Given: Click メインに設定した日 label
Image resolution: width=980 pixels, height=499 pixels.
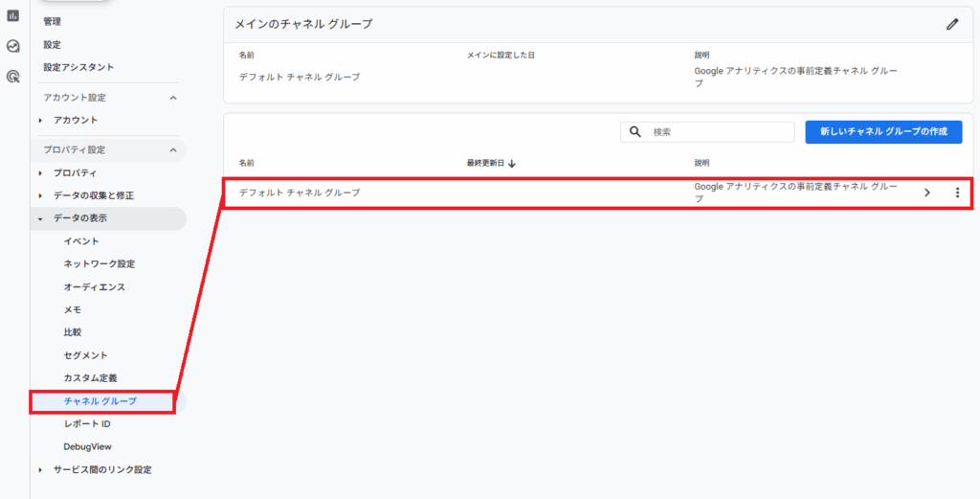Looking at the screenshot, I should (501, 56).
